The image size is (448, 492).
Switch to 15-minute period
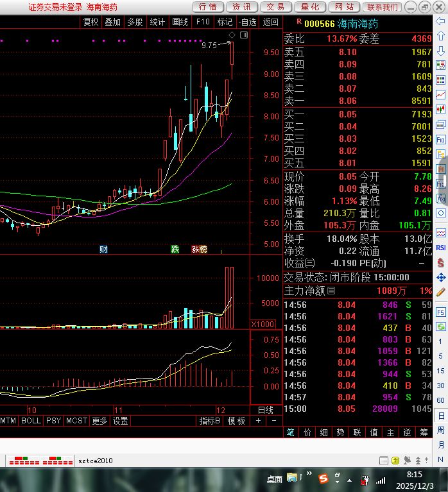[440, 371]
